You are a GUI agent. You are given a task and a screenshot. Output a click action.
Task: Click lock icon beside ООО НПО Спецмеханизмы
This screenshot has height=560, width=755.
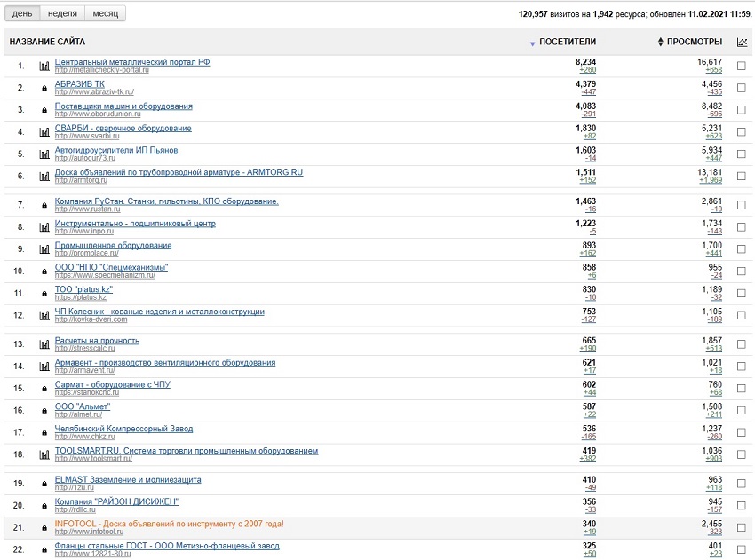pyautogui.click(x=44, y=272)
